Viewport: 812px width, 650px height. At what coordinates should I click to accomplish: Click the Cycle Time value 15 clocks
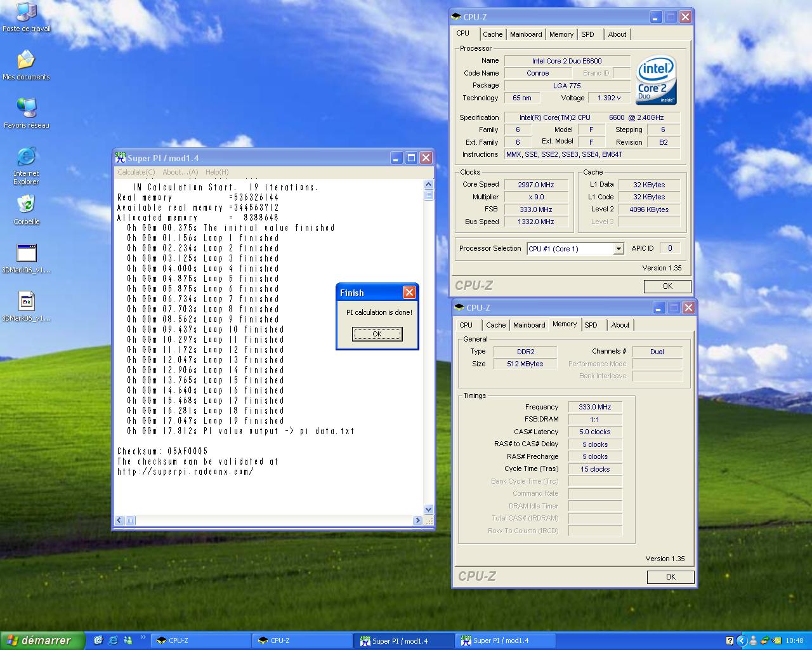595,469
